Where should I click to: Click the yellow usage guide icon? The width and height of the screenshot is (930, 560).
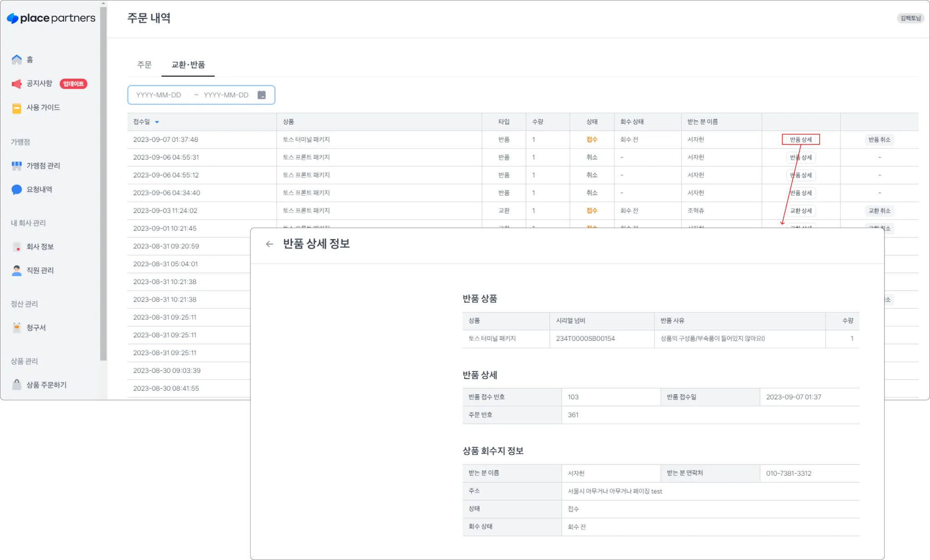(x=17, y=108)
